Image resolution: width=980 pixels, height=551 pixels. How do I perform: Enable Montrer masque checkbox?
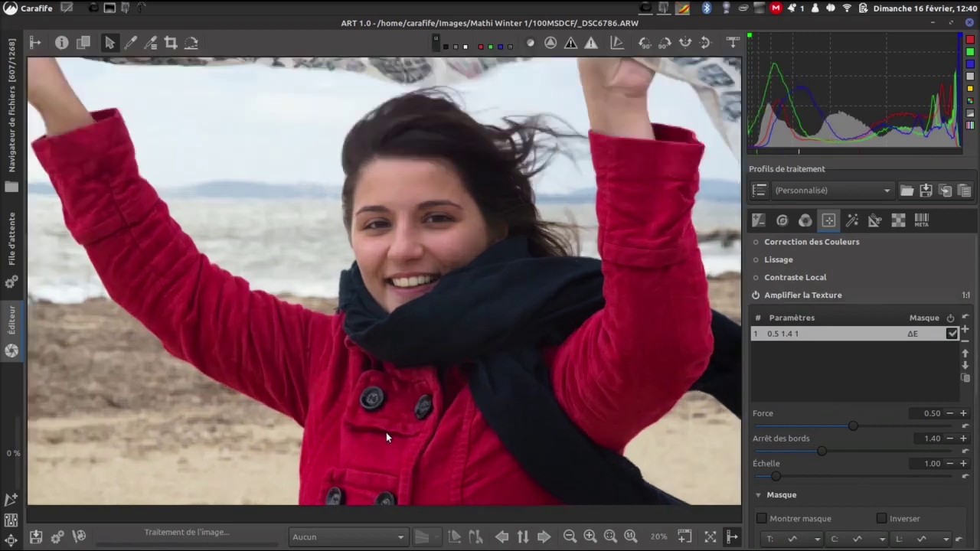762,519
